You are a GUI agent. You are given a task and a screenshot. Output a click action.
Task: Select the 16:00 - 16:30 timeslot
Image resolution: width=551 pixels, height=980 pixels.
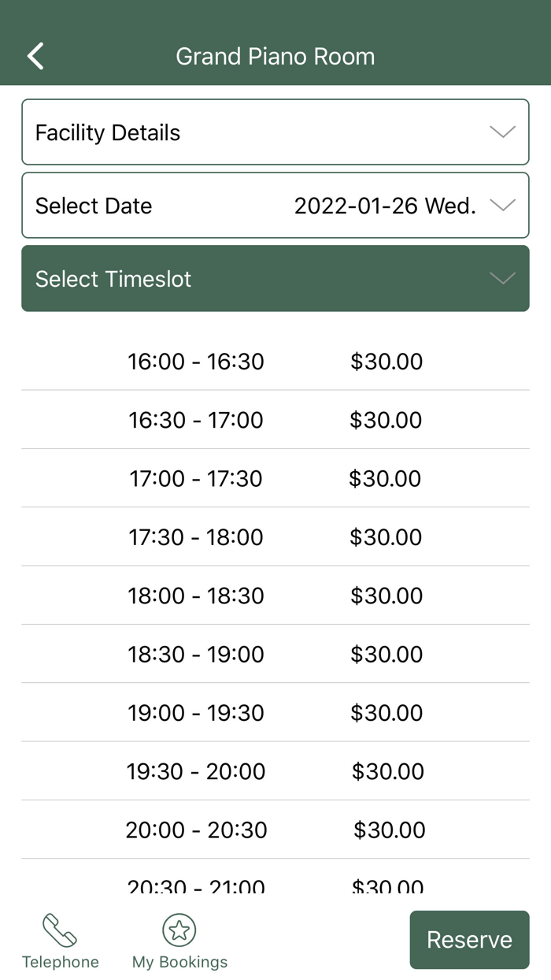pyautogui.click(x=275, y=362)
